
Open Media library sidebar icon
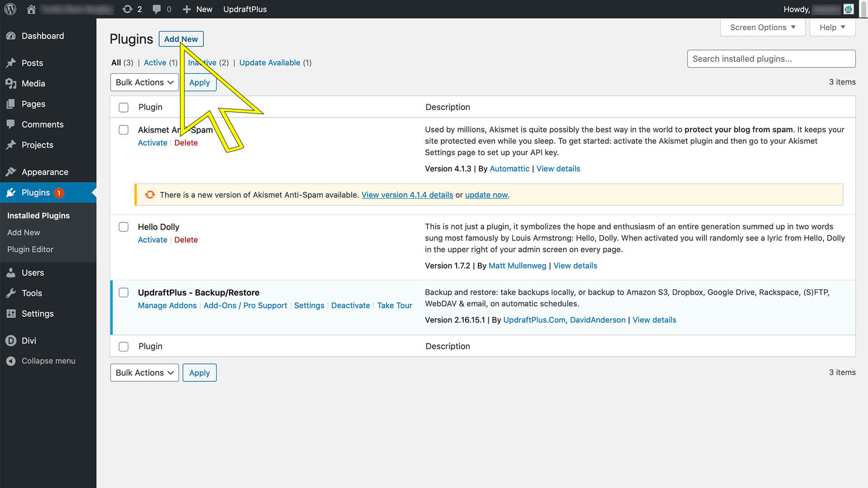click(11, 83)
